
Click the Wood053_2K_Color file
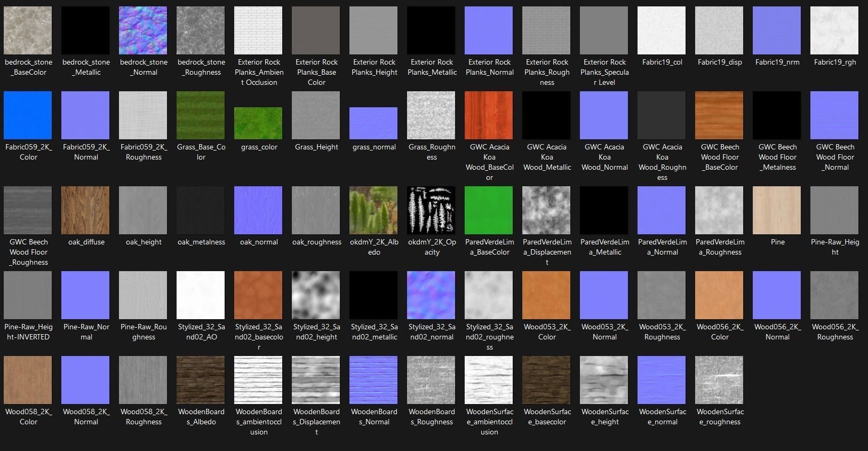pos(546,295)
